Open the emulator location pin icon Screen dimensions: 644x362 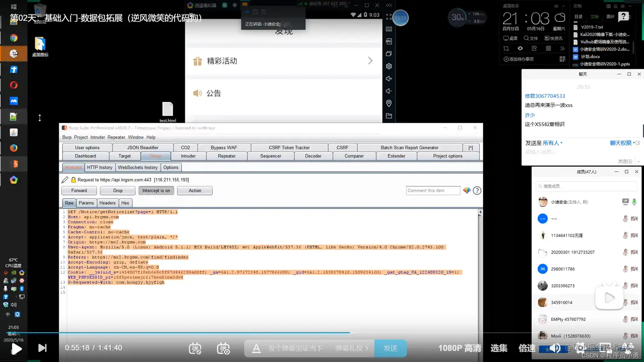[389, 103]
